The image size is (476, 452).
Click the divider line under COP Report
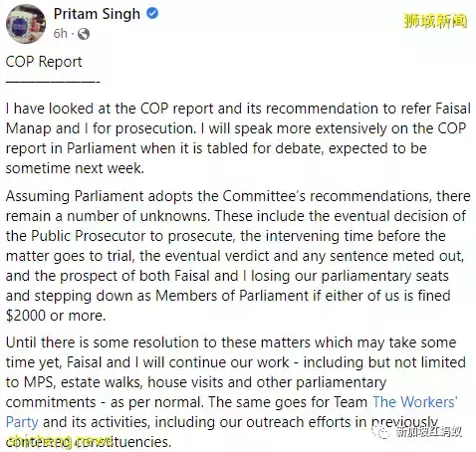(x=53, y=82)
